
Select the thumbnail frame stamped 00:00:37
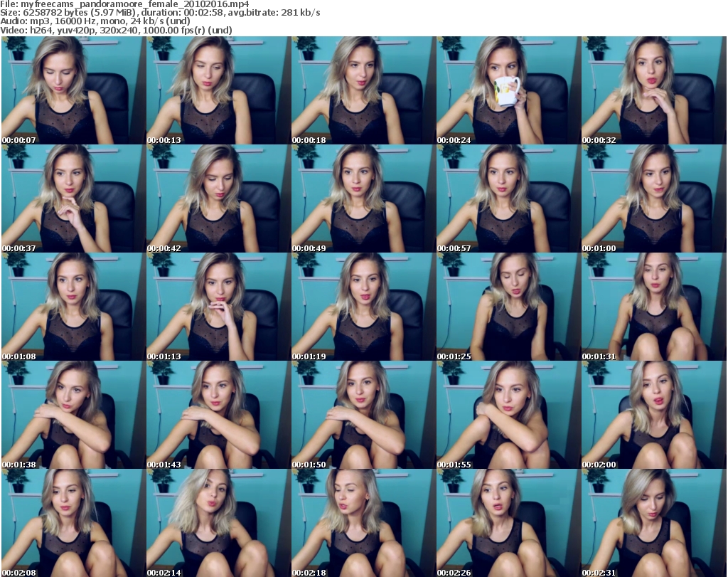73,198
